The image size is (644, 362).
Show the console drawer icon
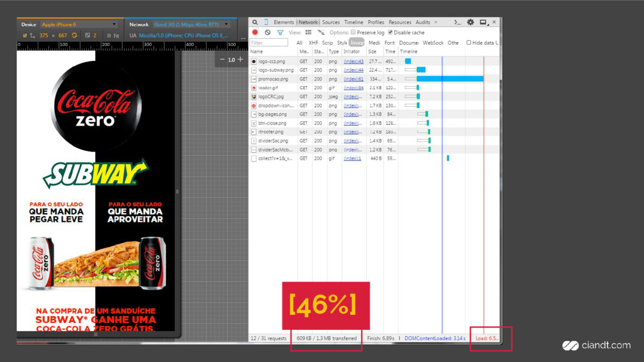tap(458, 22)
